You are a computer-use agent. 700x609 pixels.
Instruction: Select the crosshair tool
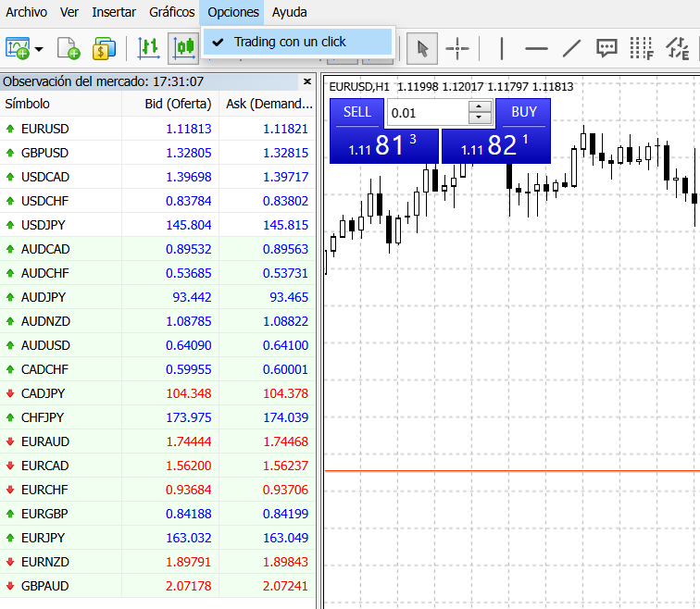457,48
